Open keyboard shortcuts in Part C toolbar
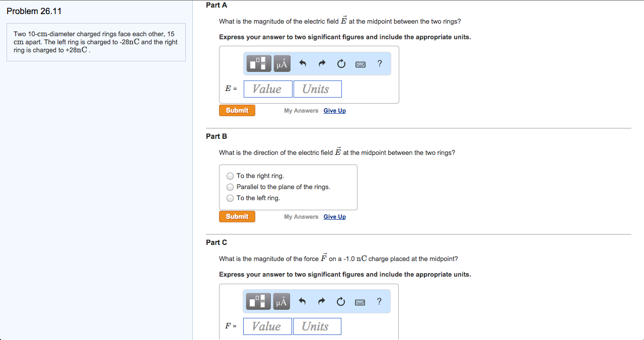644x340 pixels. 360,302
